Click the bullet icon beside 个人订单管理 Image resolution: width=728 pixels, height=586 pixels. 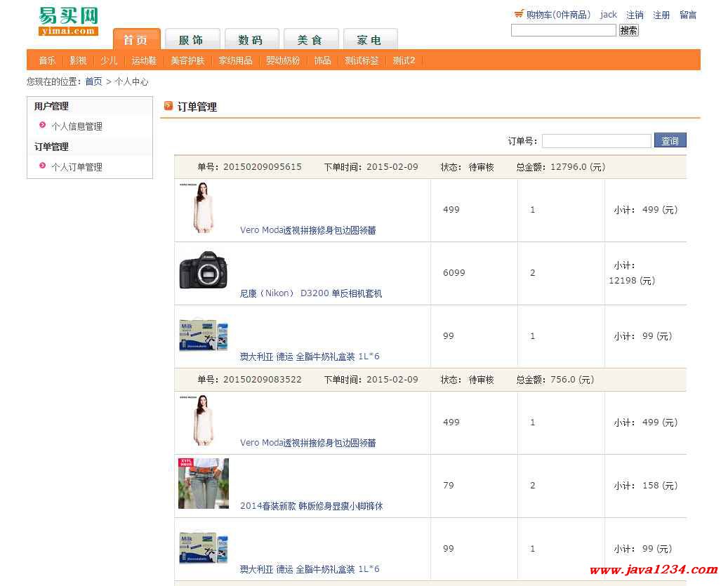pyautogui.click(x=43, y=166)
